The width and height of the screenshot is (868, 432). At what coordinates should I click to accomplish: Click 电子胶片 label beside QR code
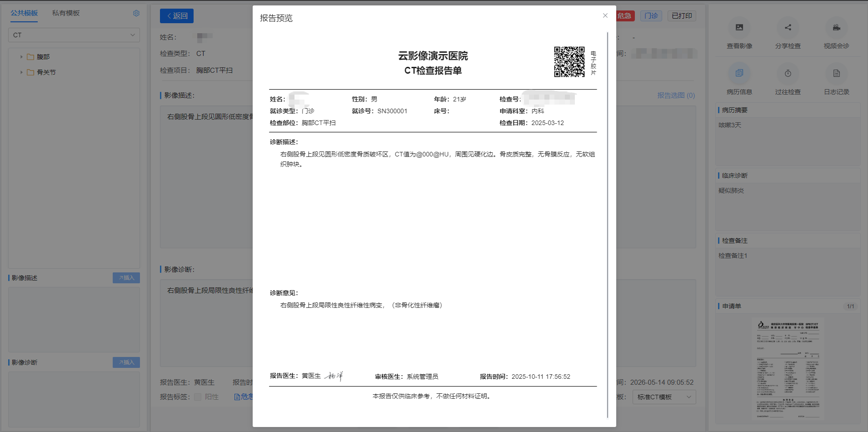pos(593,63)
